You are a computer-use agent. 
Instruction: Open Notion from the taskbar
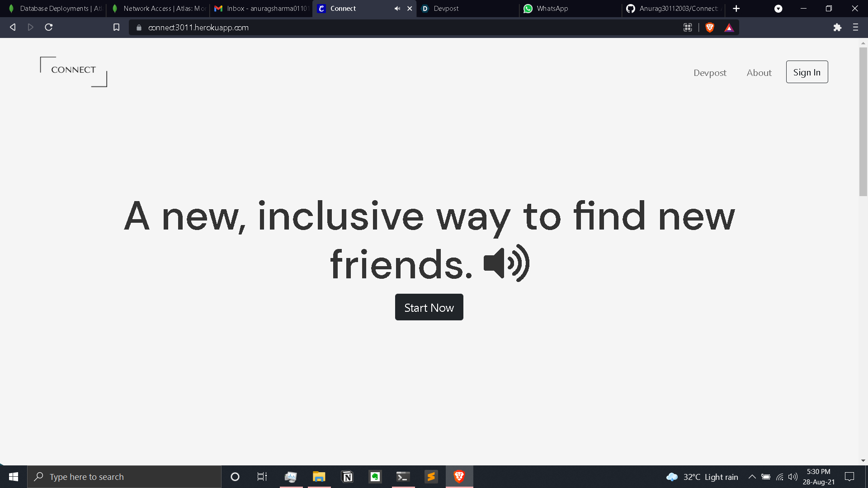click(347, 477)
